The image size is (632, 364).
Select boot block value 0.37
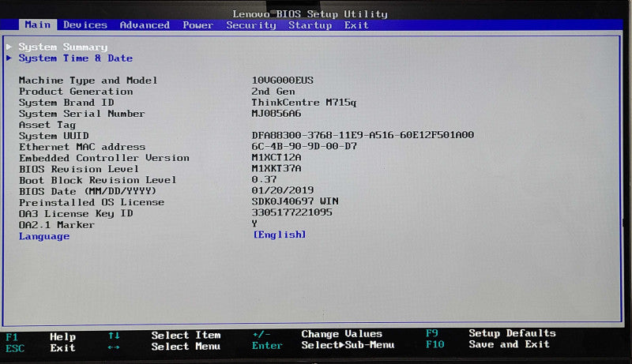(264, 179)
